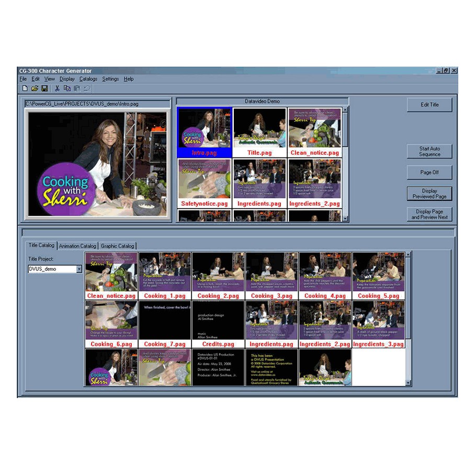The height and width of the screenshot is (476, 476).
Task: Click the Copy toolbar icon
Action: pos(67,88)
